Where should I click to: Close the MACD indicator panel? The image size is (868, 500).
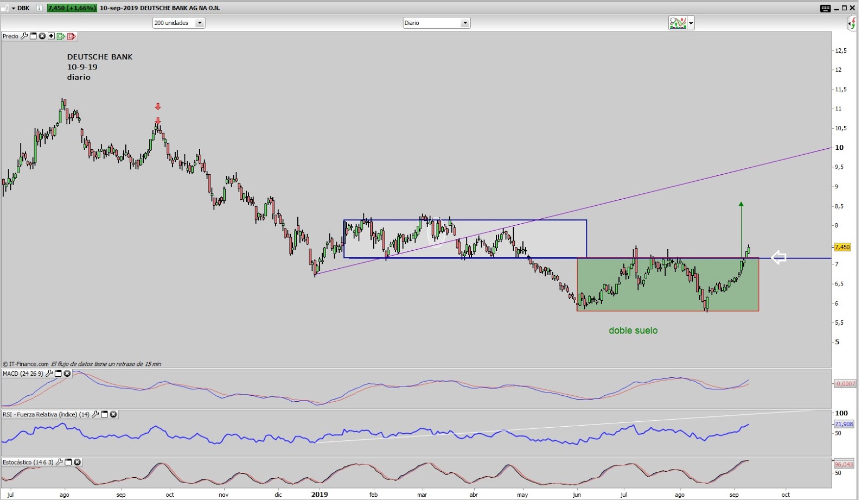click(67, 374)
